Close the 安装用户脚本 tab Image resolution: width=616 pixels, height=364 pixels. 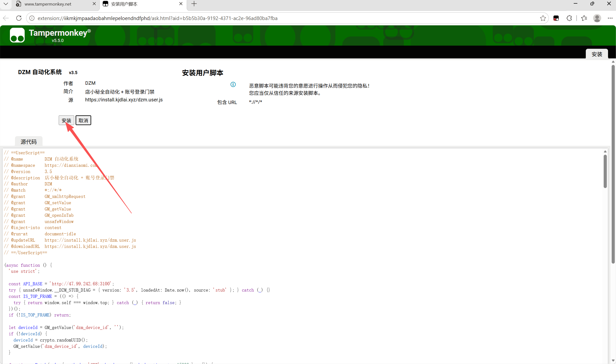(x=181, y=4)
